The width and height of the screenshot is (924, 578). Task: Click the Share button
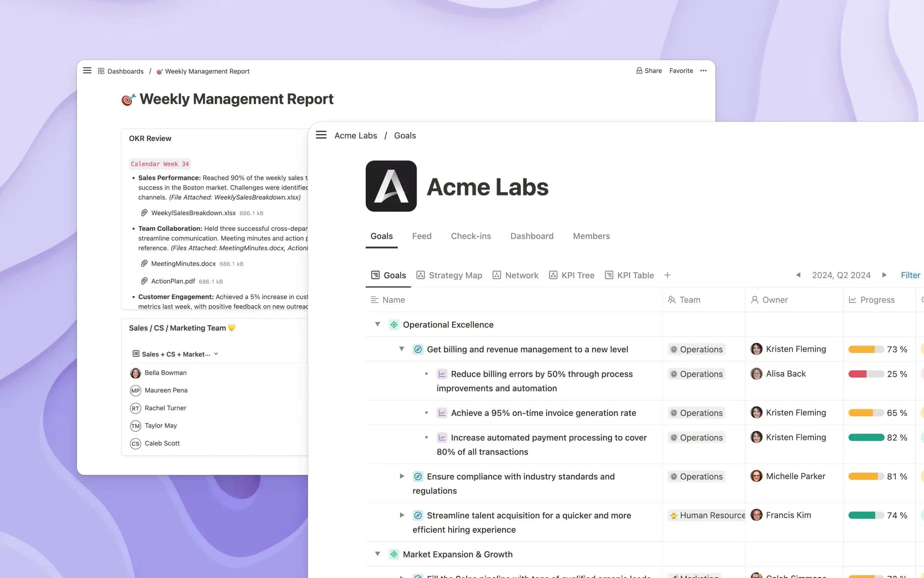click(x=649, y=71)
